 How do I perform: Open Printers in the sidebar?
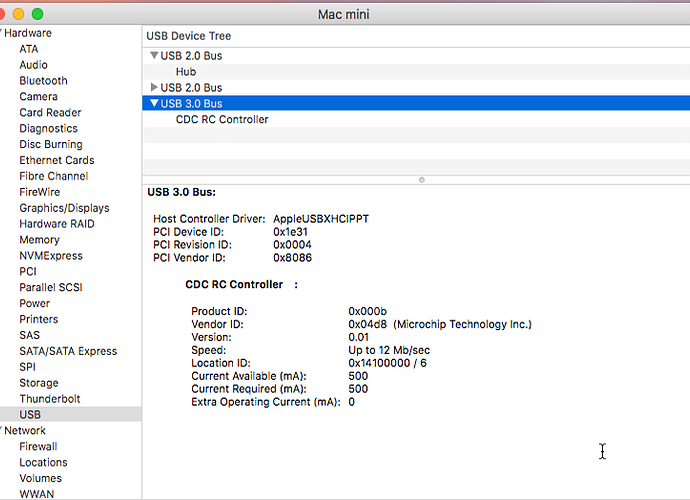pyautogui.click(x=39, y=319)
